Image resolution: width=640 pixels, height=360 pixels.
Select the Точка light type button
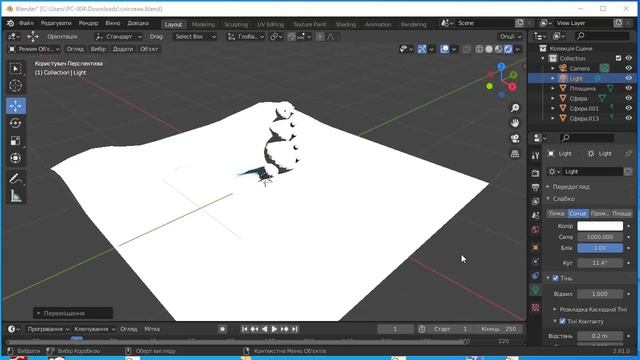pos(556,213)
